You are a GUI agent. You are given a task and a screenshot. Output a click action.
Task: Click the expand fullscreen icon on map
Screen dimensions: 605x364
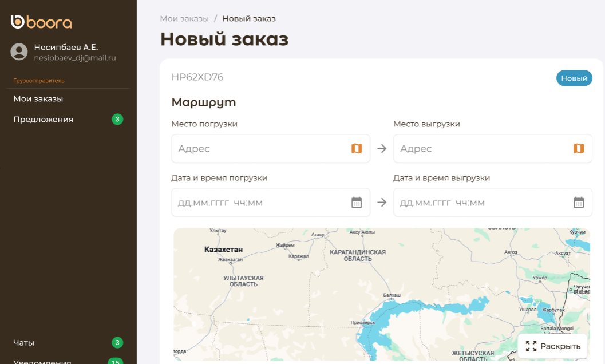tap(531, 346)
